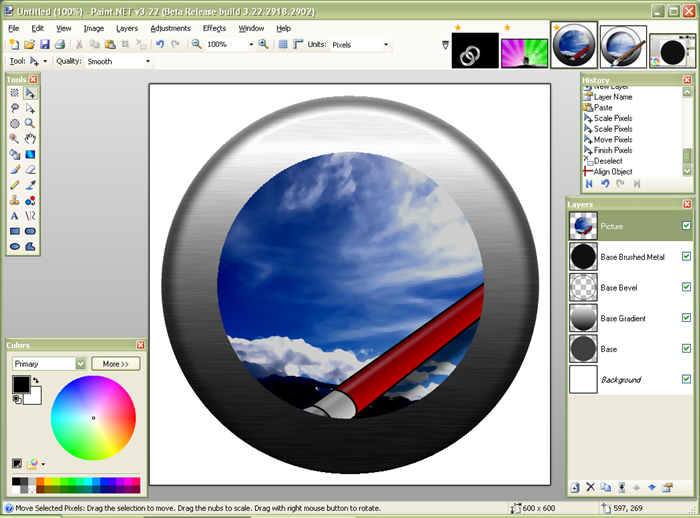Click the Save icon in toolbar
Screen dimensions: 700x518
pyautogui.click(x=45, y=44)
